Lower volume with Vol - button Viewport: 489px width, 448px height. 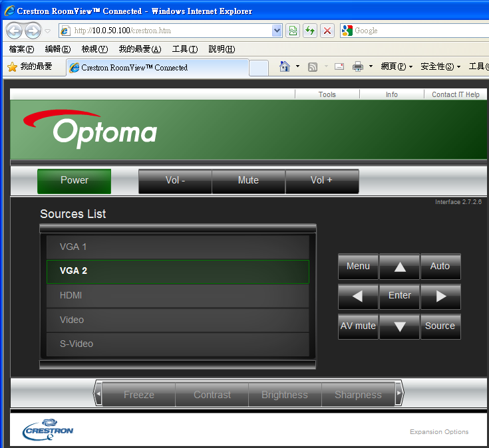point(175,181)
